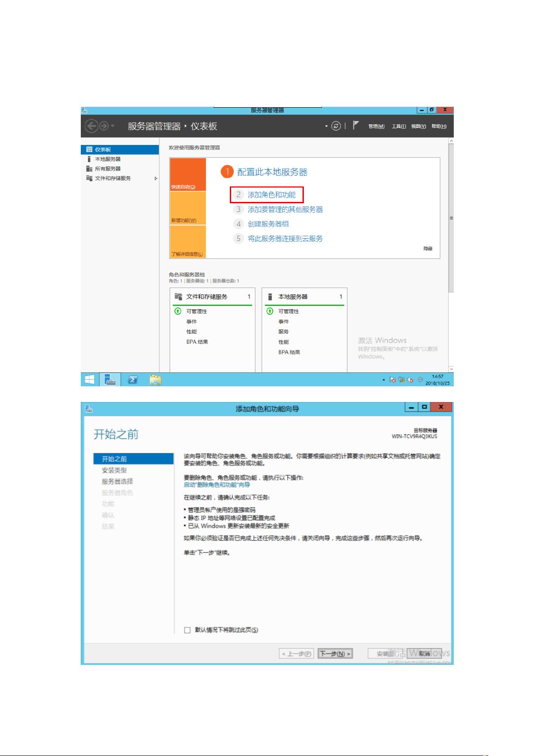Viewport: 535px width, 756px height.
Task: Click the 创建服务器组 link
Action: (268, 224)
